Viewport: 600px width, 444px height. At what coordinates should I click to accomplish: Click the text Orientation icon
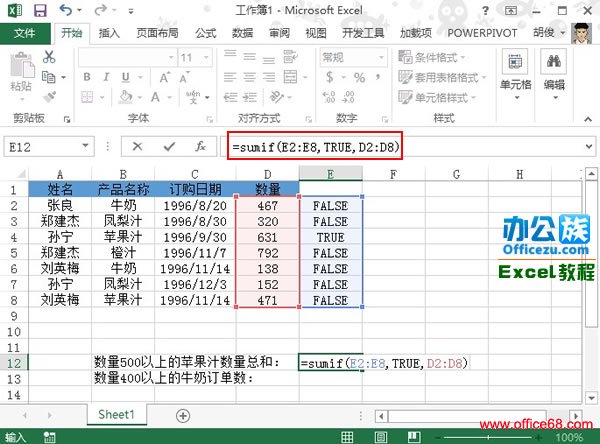click(277, 97)
